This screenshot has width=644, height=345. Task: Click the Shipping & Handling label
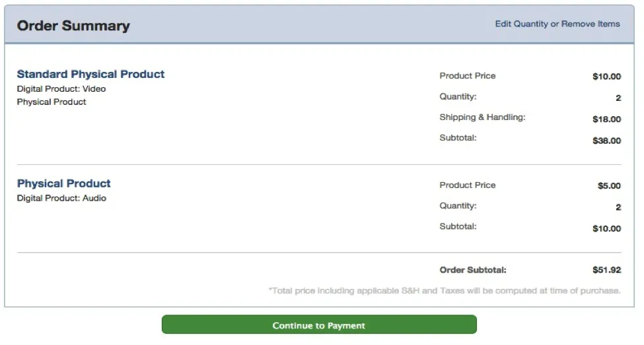click(x=482, y=117)
